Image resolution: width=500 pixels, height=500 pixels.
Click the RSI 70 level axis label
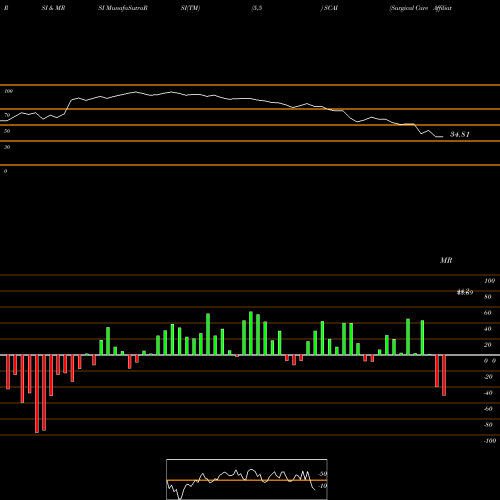pyautogui.click(x=7, y=115)
